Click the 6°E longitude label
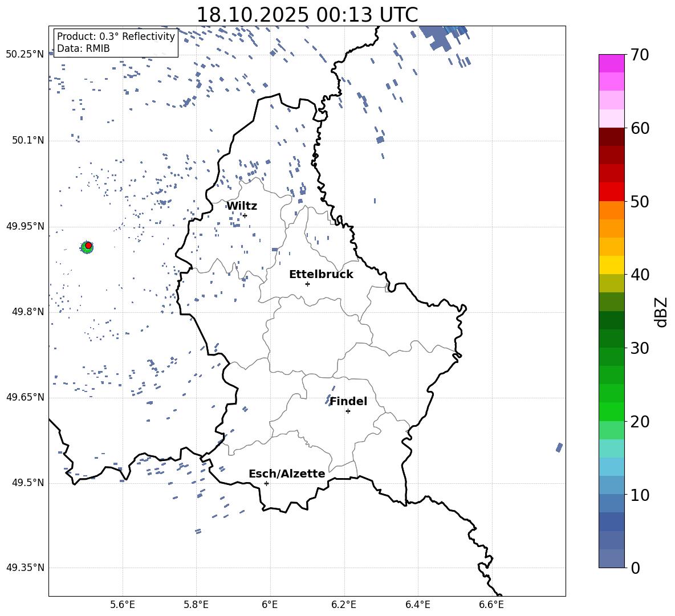Image resolution: width=675 pixels, height=616 pixels. click(270, 605)
